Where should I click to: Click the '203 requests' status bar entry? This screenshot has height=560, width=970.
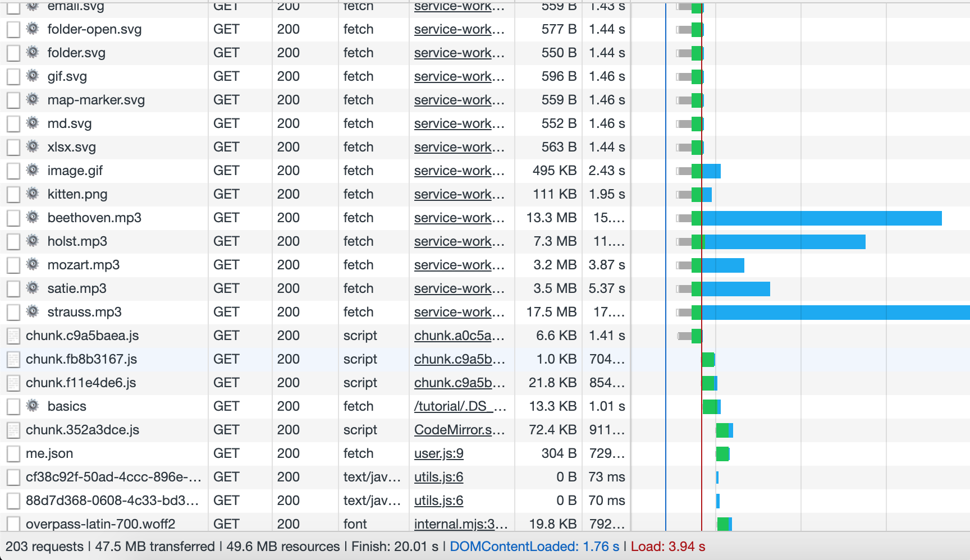point(44,547)
